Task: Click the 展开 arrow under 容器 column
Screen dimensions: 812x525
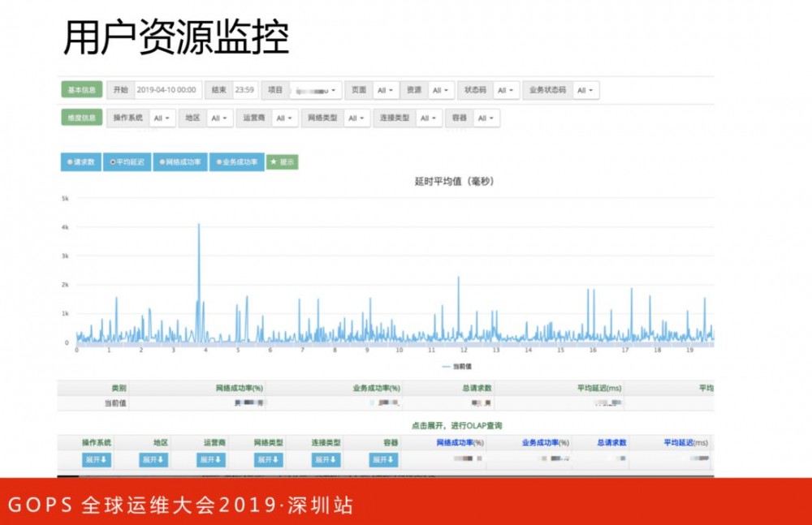Action: tap(382, 461)
